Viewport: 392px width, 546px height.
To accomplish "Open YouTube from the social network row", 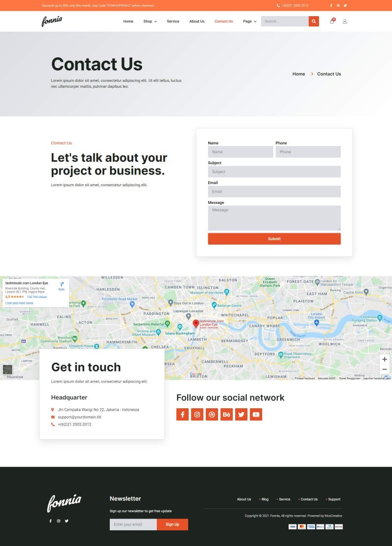I will pyautogui.click(x=256, y=414).
